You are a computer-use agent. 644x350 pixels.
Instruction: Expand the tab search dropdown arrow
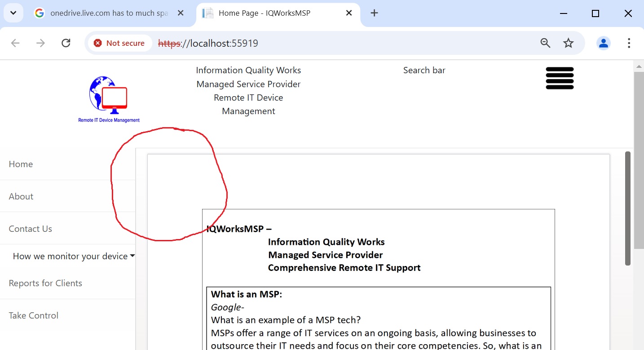(x=13, y=13)
